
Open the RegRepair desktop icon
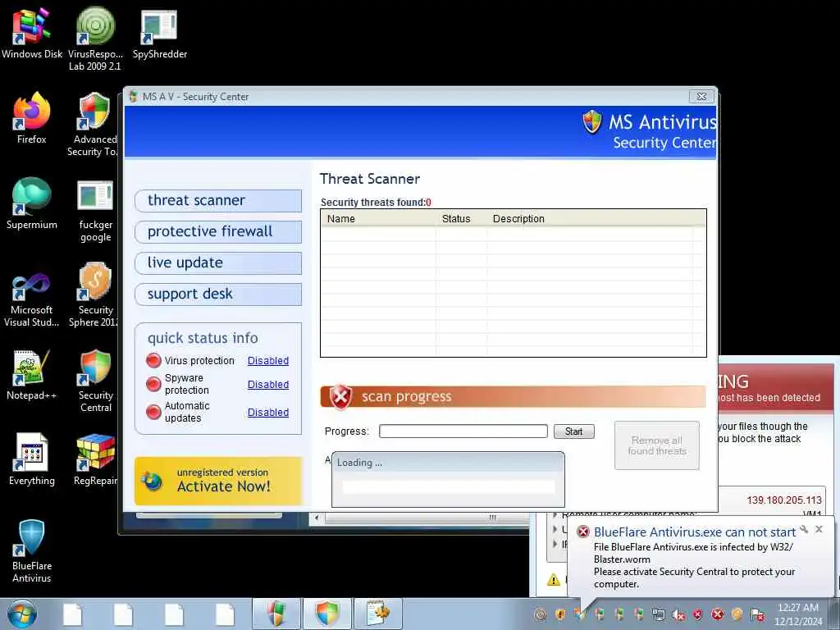tap(95, 459)
